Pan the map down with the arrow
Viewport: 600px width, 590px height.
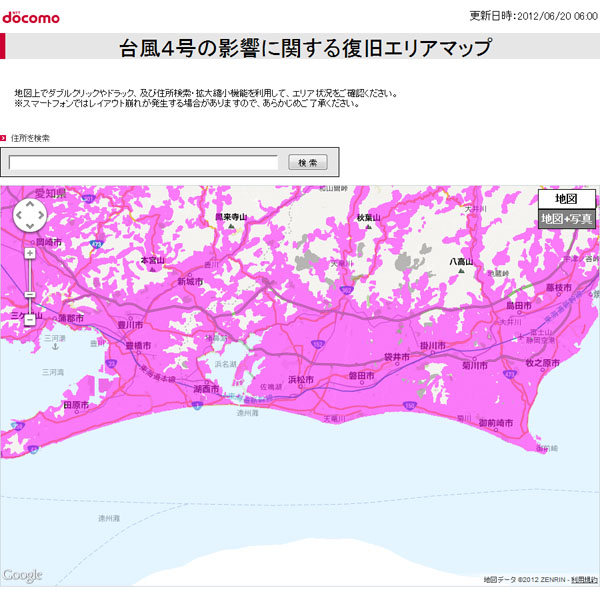click(29, 226)
